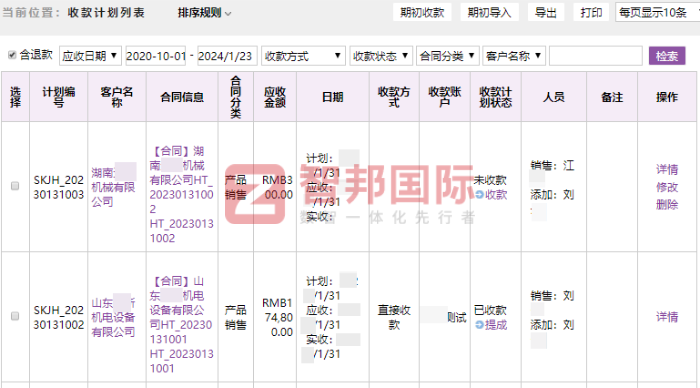Click the 未收款 status text
700x388 pixels.
point(490,180)
